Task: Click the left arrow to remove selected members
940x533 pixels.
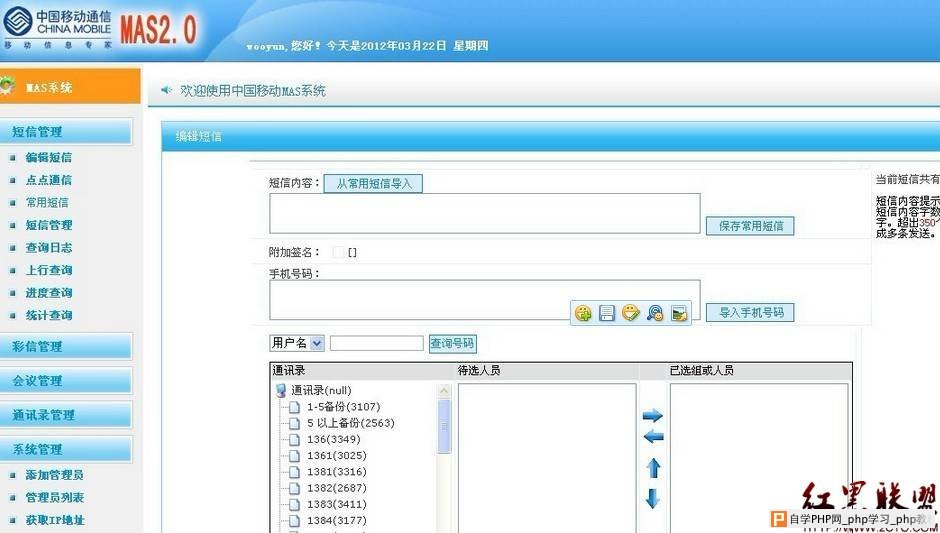Action: pos(653,436)
